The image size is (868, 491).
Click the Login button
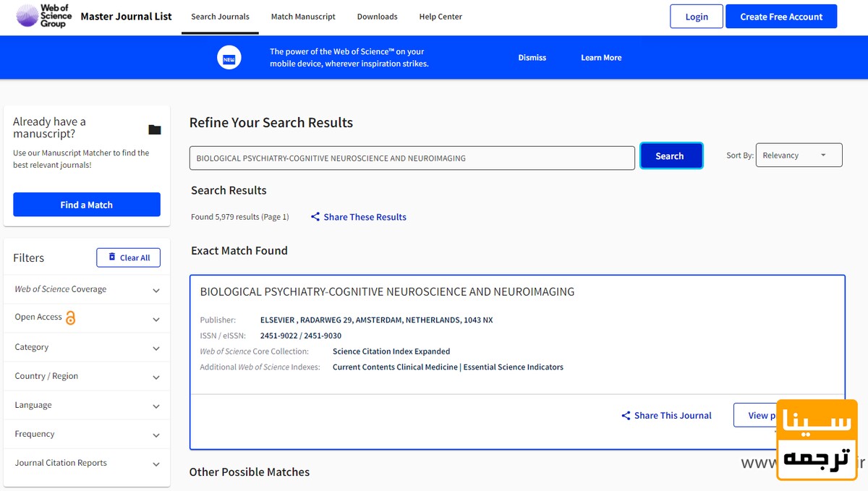[x=697, y=17]
